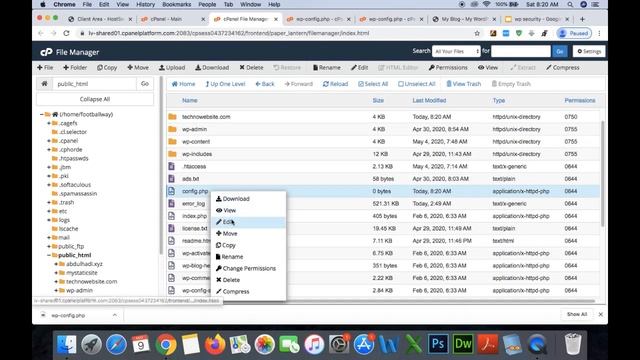
Task: Expand the technowebsite.com tree folder
Action: click(56, 282)
